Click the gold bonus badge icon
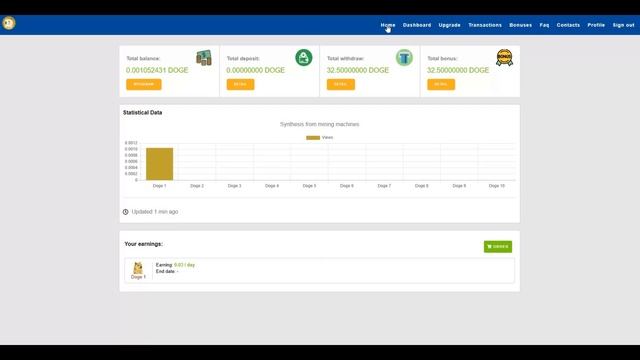This screenshot has height=360, width=640. [x=504, y=58]
